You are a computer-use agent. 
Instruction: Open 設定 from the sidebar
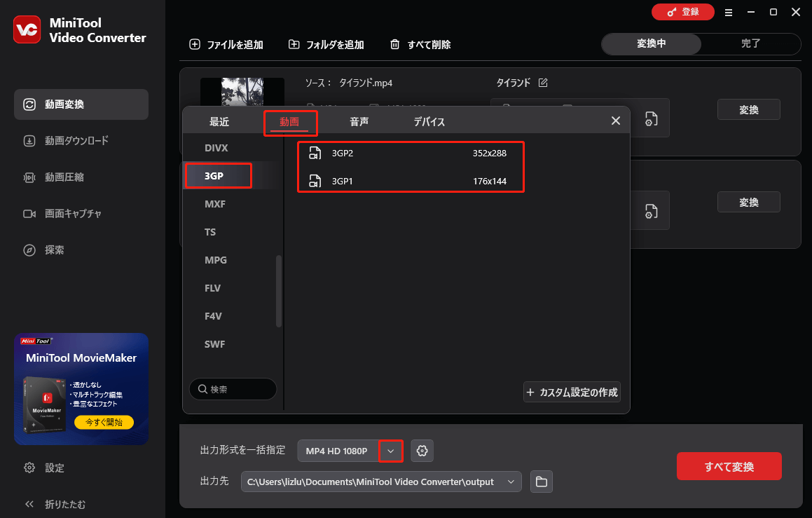(x=45, y=468)
